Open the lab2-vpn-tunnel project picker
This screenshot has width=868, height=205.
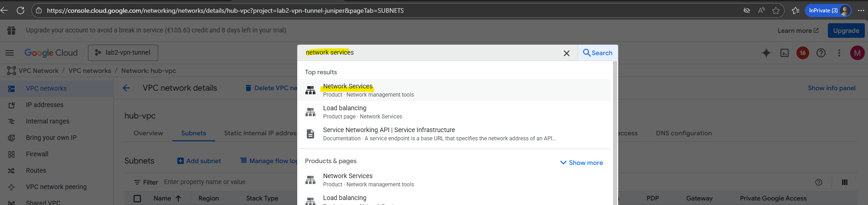[123, 53]
